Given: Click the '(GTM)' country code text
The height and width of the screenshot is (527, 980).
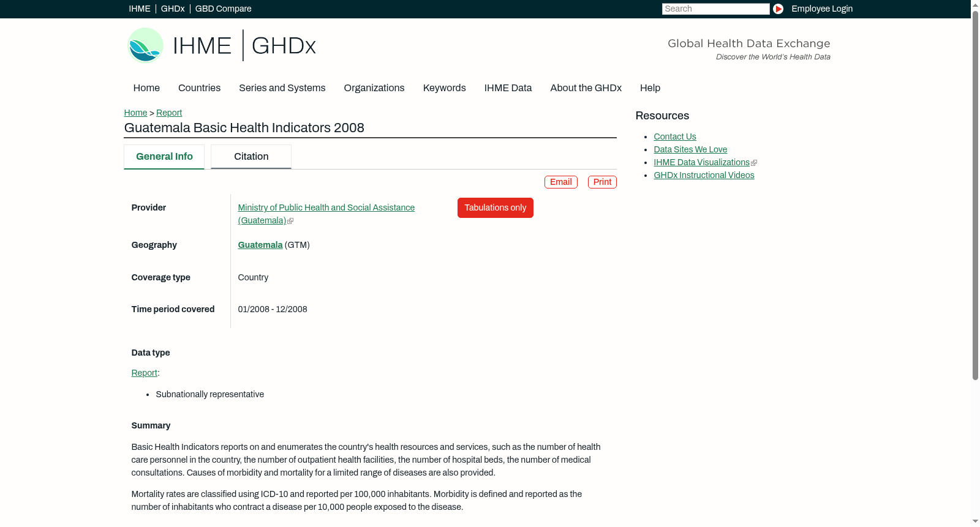Looking at the screenshot, I should pos(297,245).
